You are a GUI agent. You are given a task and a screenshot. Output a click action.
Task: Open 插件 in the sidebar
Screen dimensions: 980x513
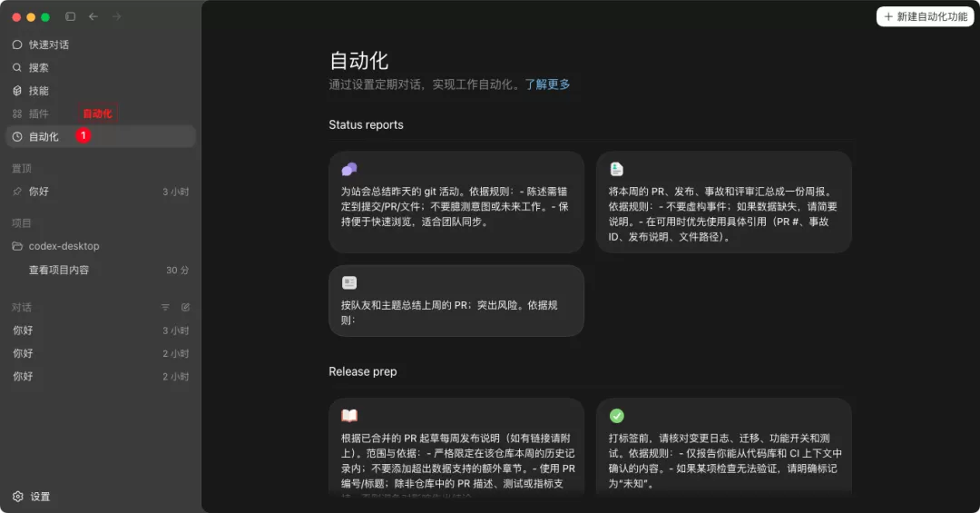pyautogui.click(x=101, y=113)
